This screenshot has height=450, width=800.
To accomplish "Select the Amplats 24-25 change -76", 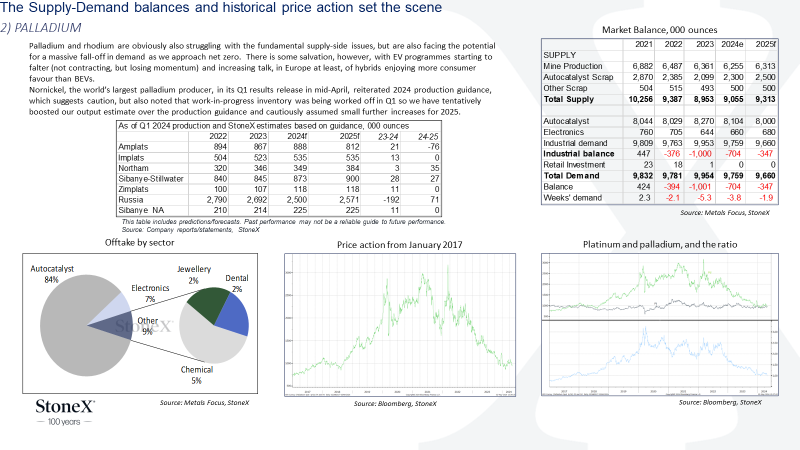I will (433, 147).
